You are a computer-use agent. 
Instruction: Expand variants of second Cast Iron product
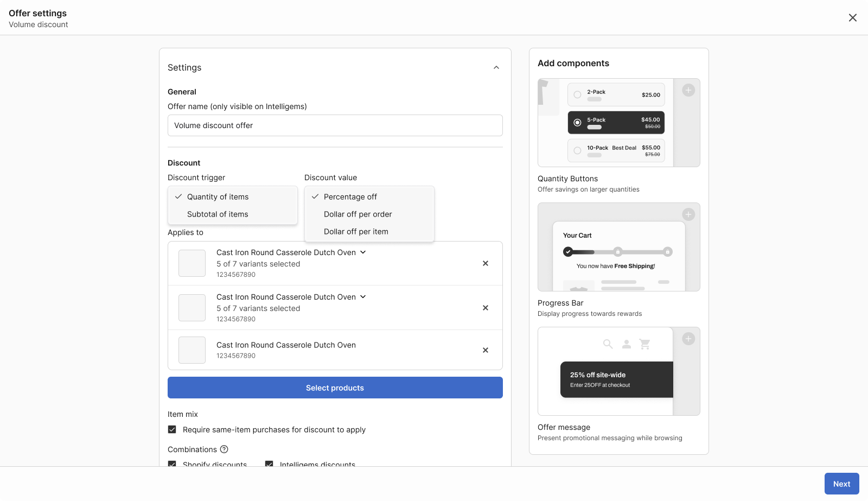363,297
